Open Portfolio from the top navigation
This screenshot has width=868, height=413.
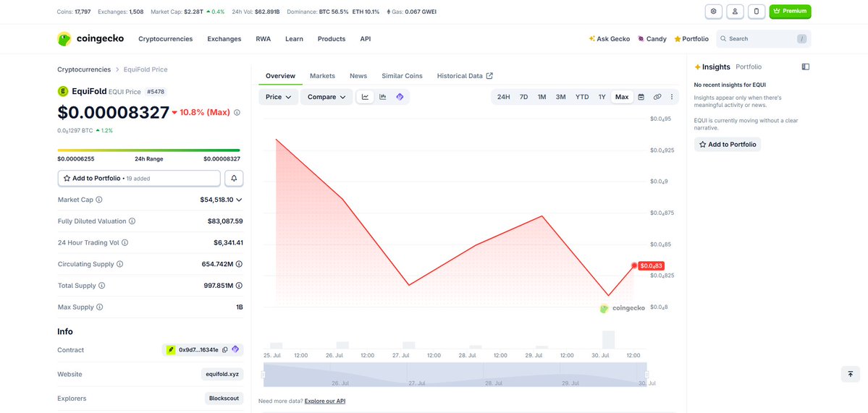691,39
